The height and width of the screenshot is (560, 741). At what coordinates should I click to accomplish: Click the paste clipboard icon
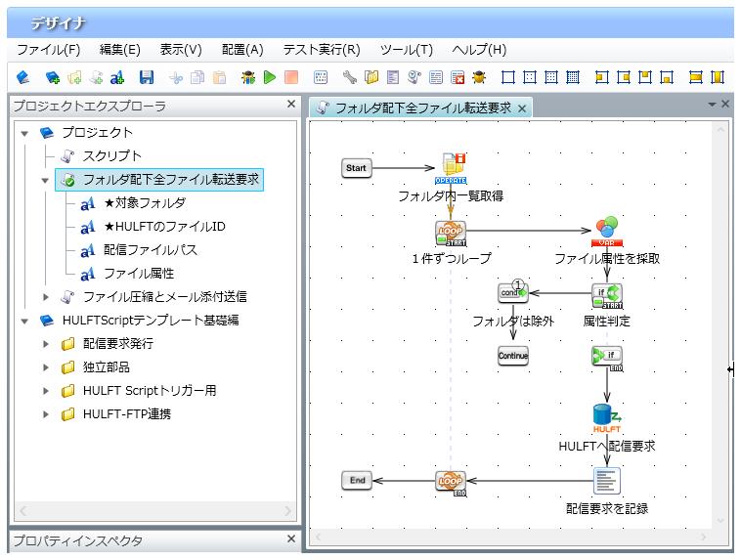(x=219, y=77)
